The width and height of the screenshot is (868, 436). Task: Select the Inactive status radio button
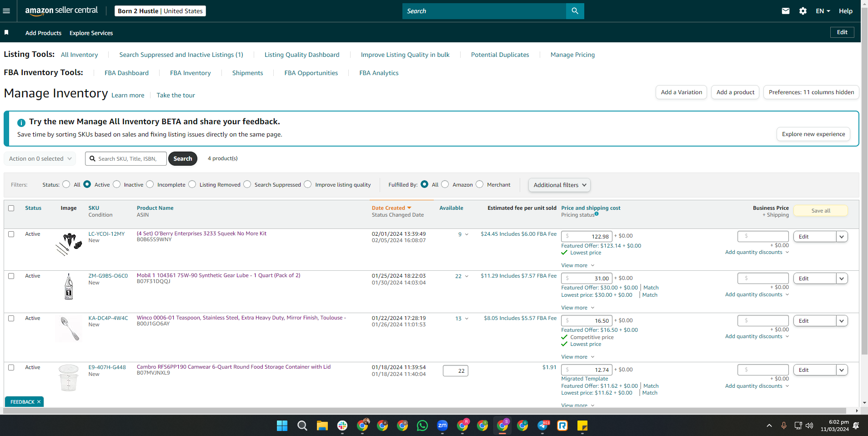pyautogui.click(x=117, y=184)
